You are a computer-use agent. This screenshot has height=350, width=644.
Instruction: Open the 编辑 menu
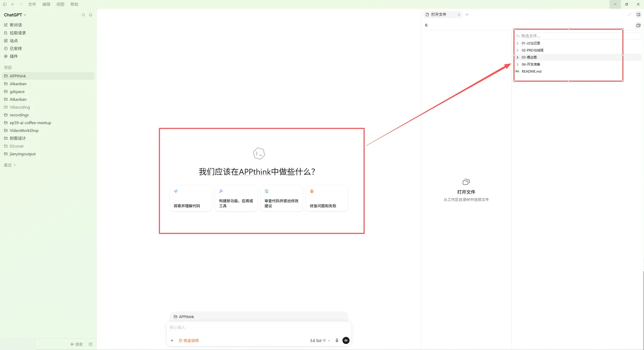click(46, 4)
